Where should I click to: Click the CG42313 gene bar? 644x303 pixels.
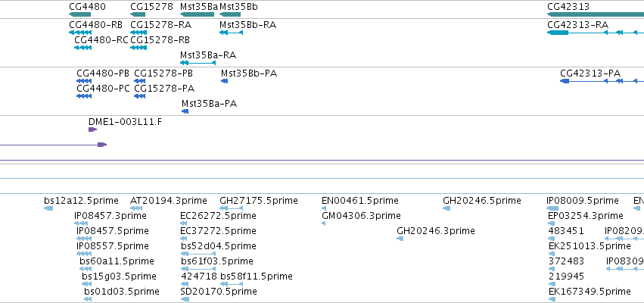(x=596, y=14)
